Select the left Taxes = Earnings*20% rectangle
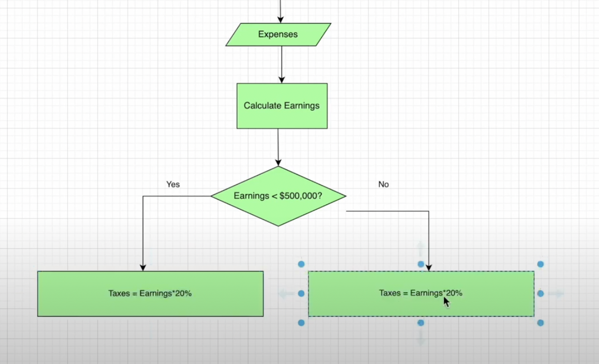The image size is (599, 364). coord(150,293)
